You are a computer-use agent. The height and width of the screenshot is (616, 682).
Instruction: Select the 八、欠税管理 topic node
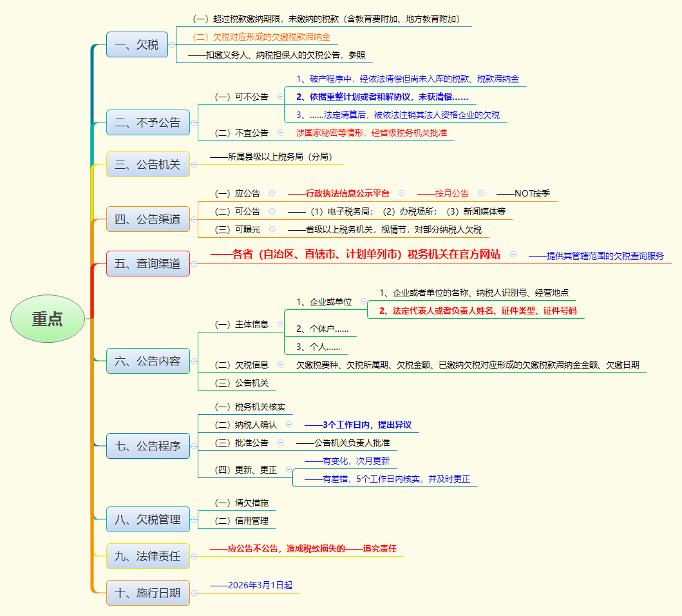coord(148,519)
